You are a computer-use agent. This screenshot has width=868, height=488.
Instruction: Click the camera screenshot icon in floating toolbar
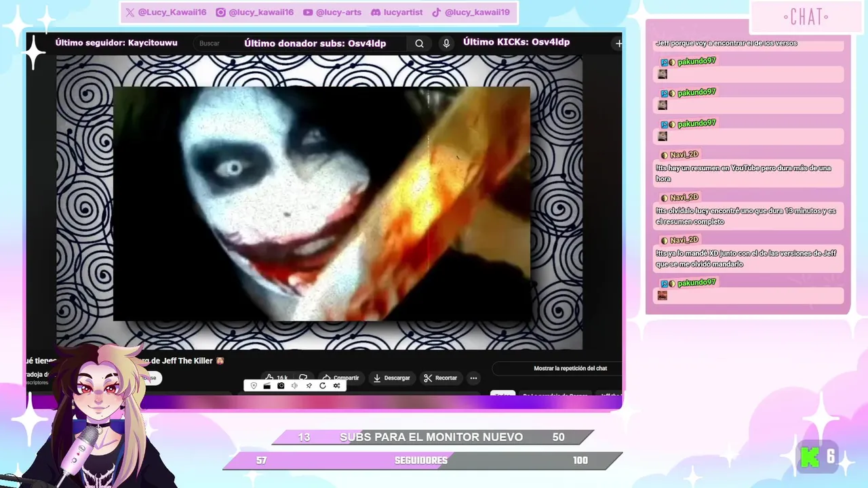(281, 386)
